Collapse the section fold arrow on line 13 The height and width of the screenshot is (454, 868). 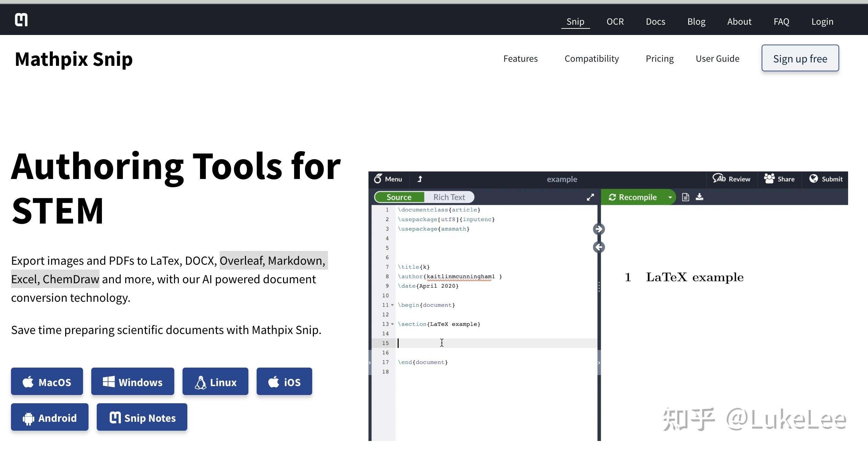coord(392,324)
